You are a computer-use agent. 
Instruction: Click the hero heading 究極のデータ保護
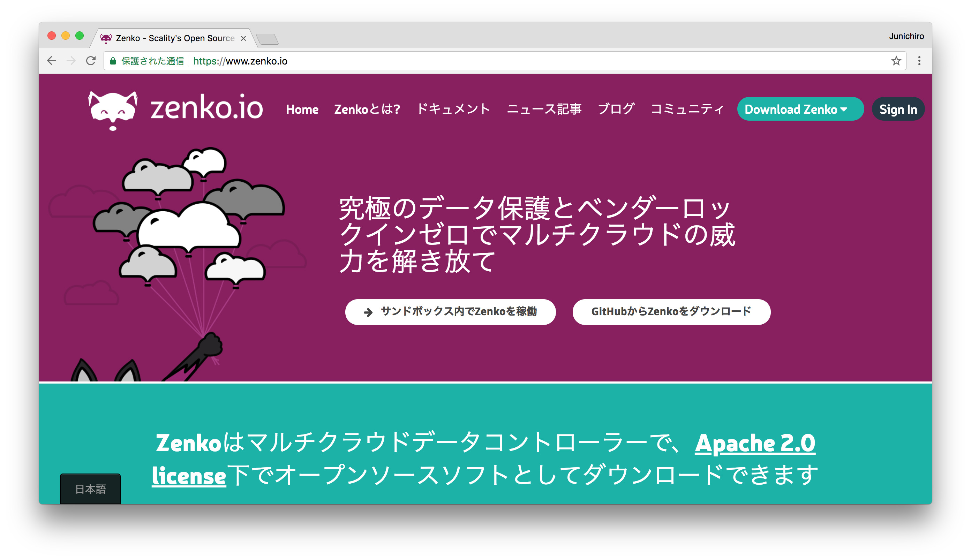pos(537,235)
